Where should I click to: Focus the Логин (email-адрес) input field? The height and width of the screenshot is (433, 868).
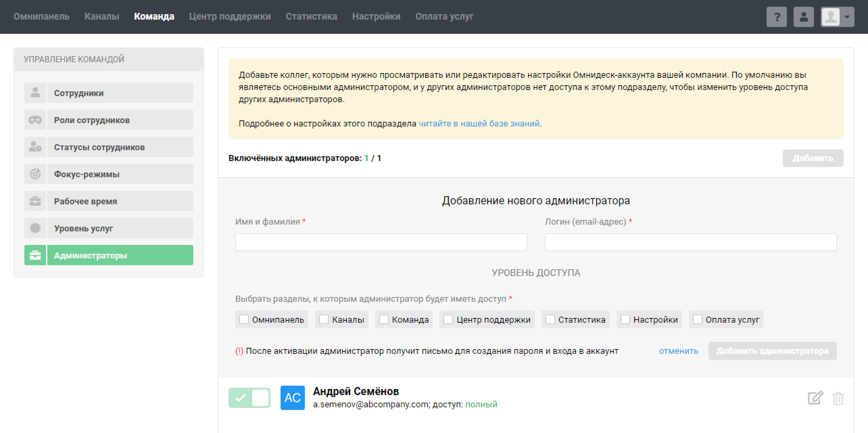(691, 242)
